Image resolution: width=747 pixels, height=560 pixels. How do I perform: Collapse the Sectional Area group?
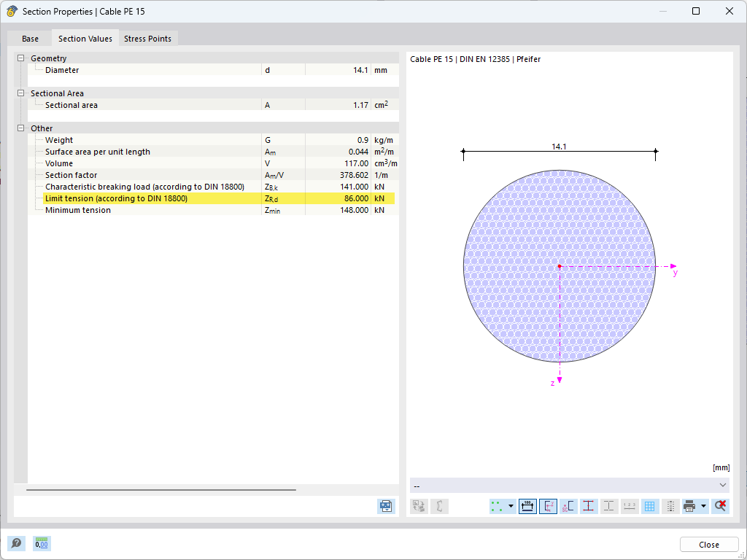click(x=20, y=93)
